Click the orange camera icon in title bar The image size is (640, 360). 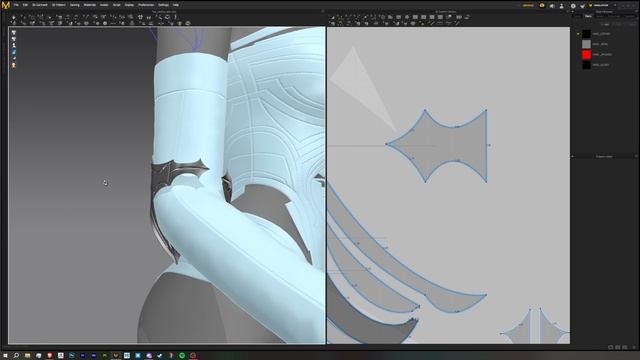pyautogui.click(x=542, y=6)
